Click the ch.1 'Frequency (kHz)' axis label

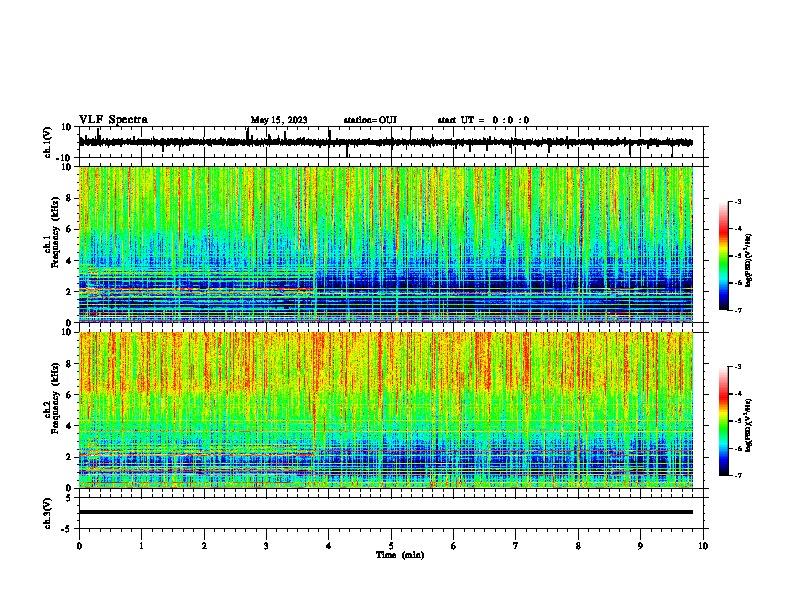[55, 232]
